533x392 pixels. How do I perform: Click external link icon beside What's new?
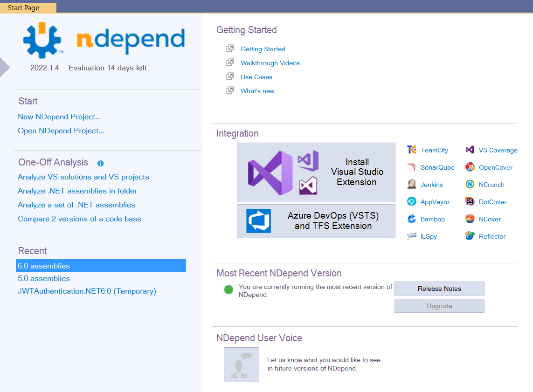pyautogui.click(x=230, y=90)
